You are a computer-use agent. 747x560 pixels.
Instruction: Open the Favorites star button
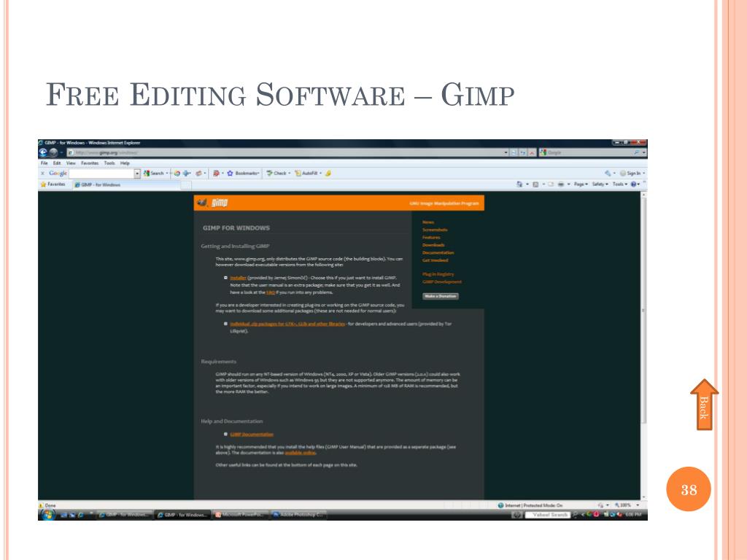pos(53,184)
